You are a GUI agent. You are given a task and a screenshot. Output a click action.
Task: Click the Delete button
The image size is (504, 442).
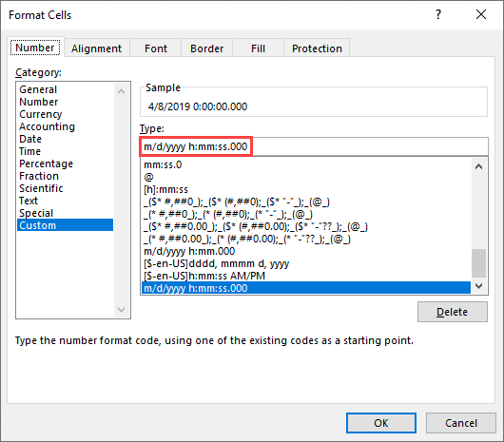[x=453, y=312]
